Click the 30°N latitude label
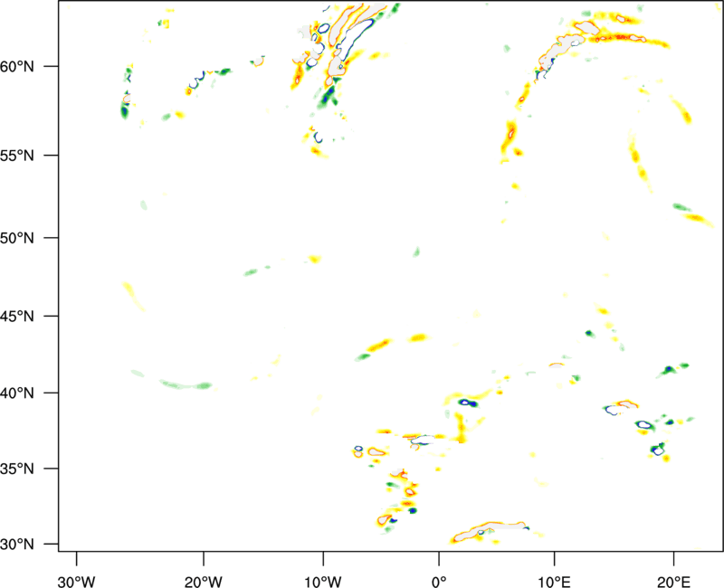 [x=17, y=545]
